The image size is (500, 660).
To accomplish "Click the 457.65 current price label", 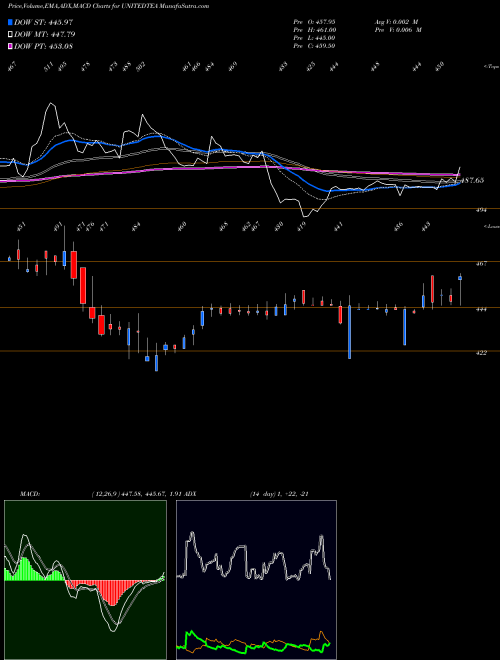I will pos(473,180).
